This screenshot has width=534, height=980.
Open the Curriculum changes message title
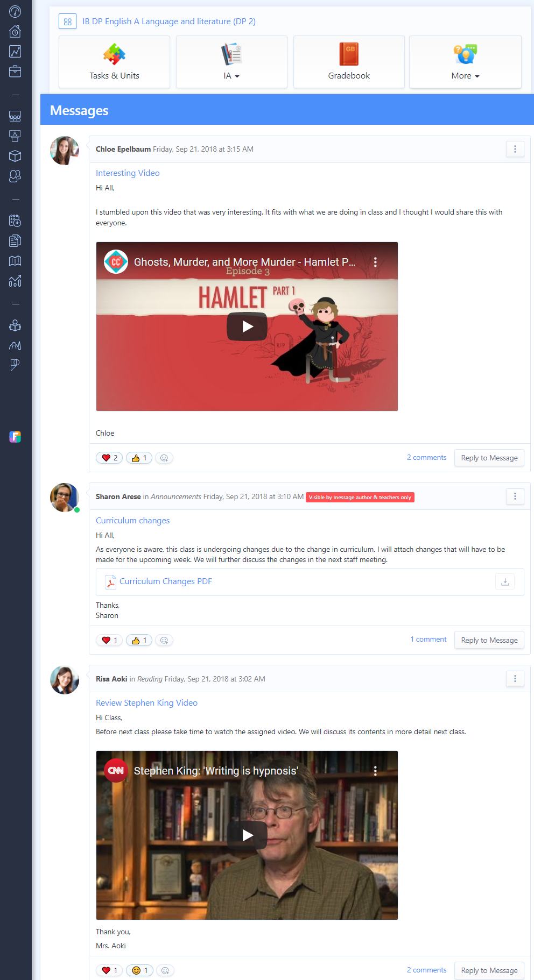(132, 521)
